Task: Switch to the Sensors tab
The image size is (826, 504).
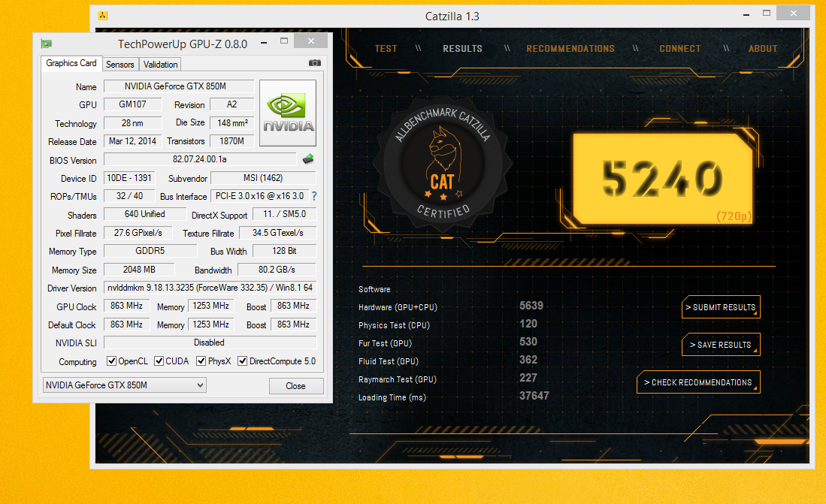Action: [x=120, y=65]
